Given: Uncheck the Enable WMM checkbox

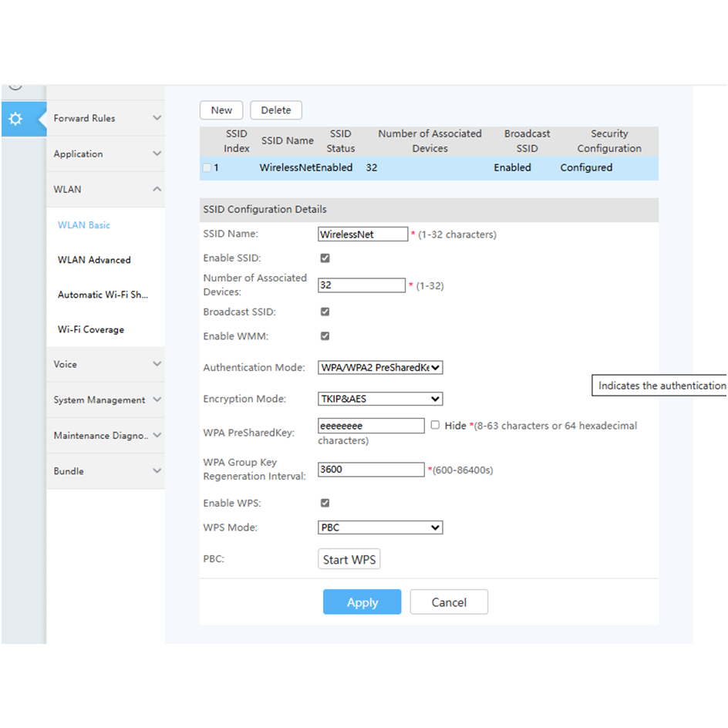Looking at the screenshot, I should tap(325, 336).
